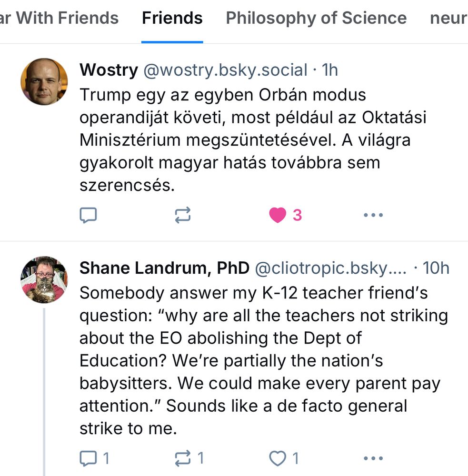This screenshot has height=476, width=468.
Task: Repost Wostry's post
Action: (183, 216)
